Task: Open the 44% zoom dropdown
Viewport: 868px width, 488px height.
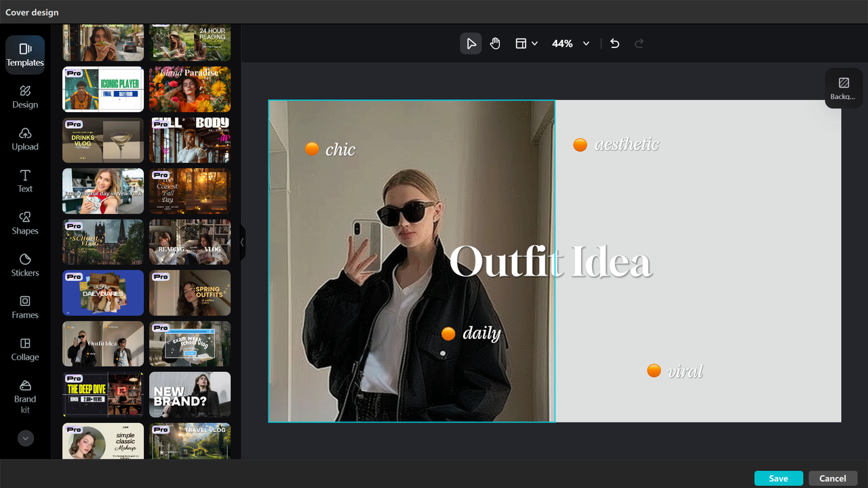Action: [x=570, y=43]
